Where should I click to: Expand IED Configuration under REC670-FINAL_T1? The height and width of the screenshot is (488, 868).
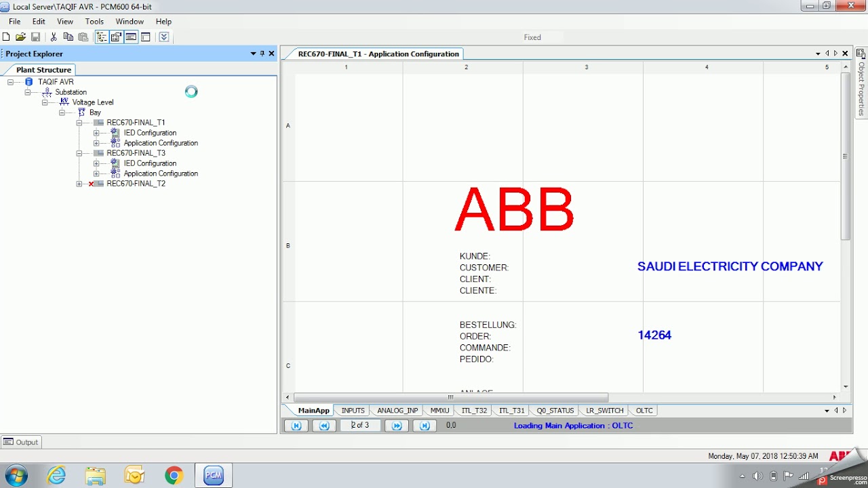pos(96,133)
